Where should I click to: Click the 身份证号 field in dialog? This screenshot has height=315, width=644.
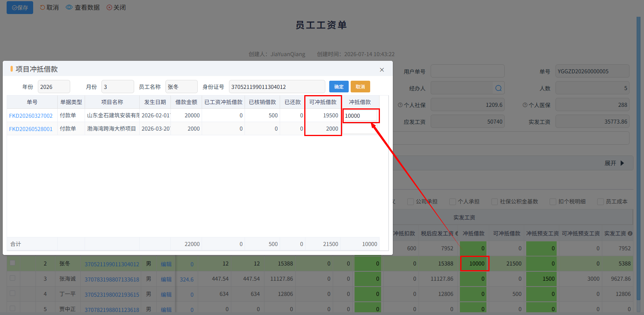click(277, 87)
